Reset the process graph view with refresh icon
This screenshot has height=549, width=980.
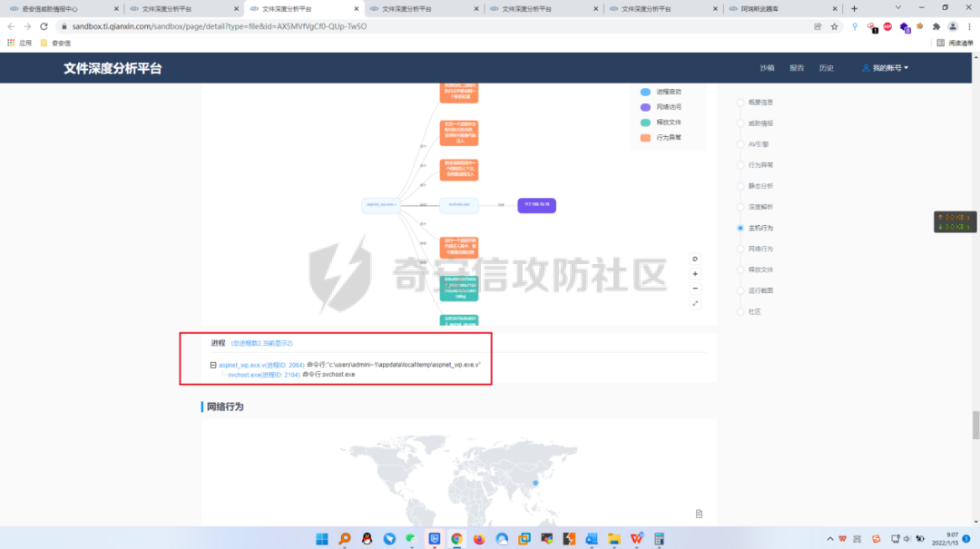(x=695, y=259)
